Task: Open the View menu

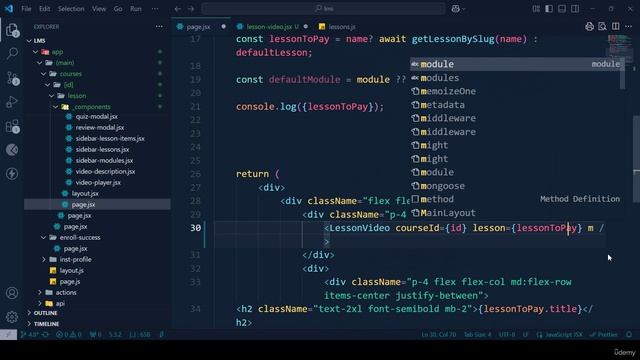Action: [x=99, y=9]
